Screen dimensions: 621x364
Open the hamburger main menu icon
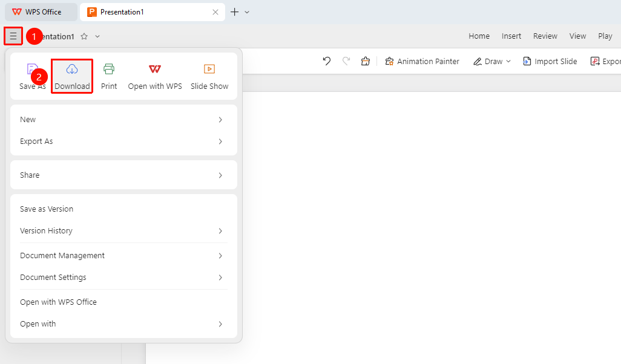[x=13, y=36]
